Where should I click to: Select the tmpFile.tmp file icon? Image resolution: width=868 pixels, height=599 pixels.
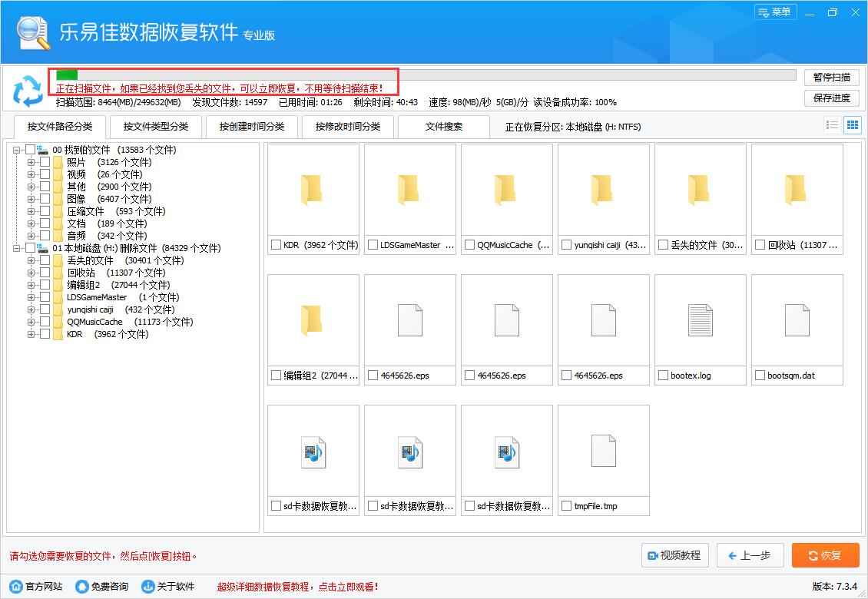click(603, 451)
